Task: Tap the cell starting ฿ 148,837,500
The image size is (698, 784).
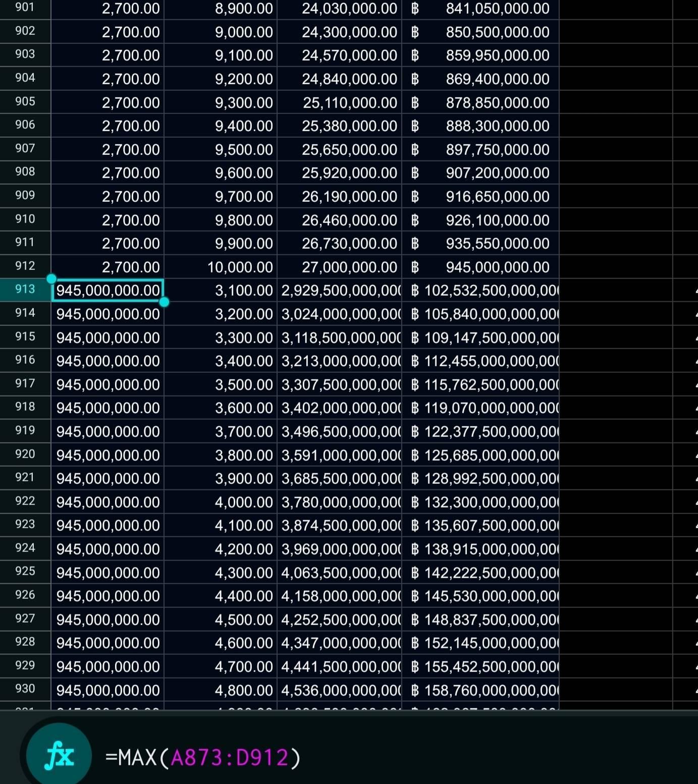Action: tap(480, 619)
